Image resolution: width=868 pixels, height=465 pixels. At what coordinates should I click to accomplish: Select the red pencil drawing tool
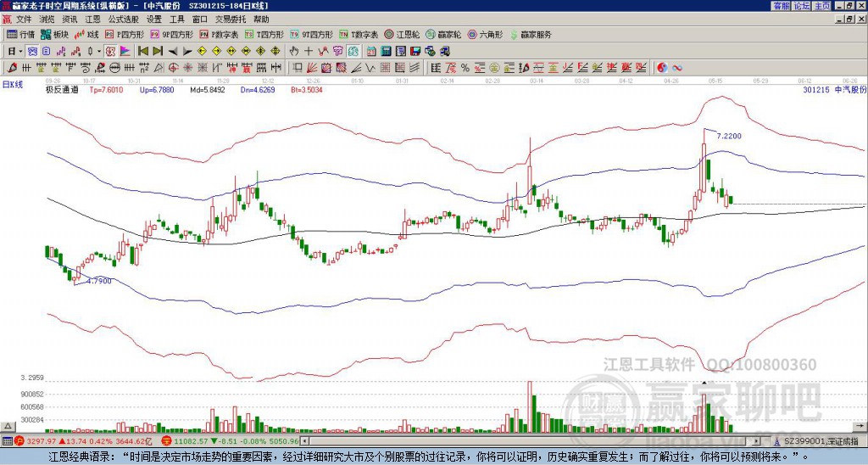12,68
